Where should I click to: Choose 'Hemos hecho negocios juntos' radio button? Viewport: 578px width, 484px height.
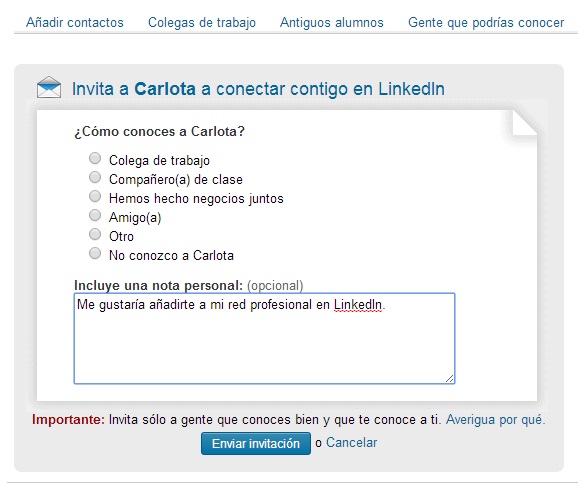coord(95,196)
